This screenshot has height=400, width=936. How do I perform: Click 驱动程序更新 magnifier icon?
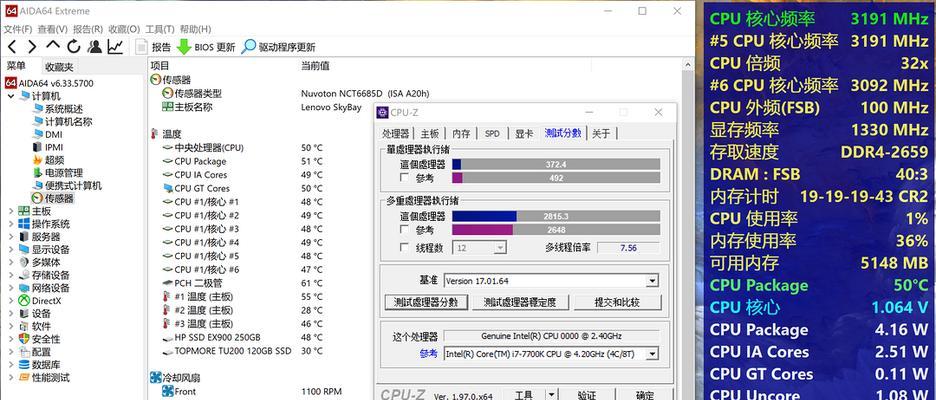tap(248, 47)
